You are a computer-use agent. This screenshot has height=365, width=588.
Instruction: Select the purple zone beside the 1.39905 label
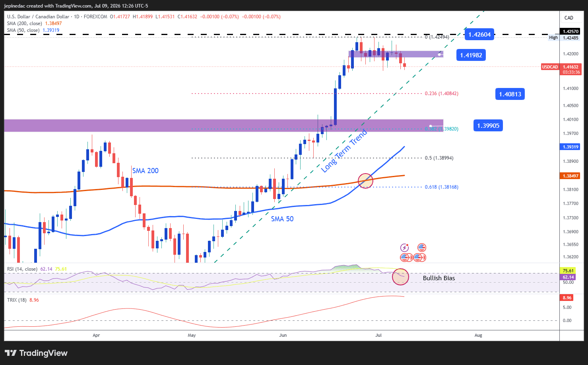tap(223, 125)
